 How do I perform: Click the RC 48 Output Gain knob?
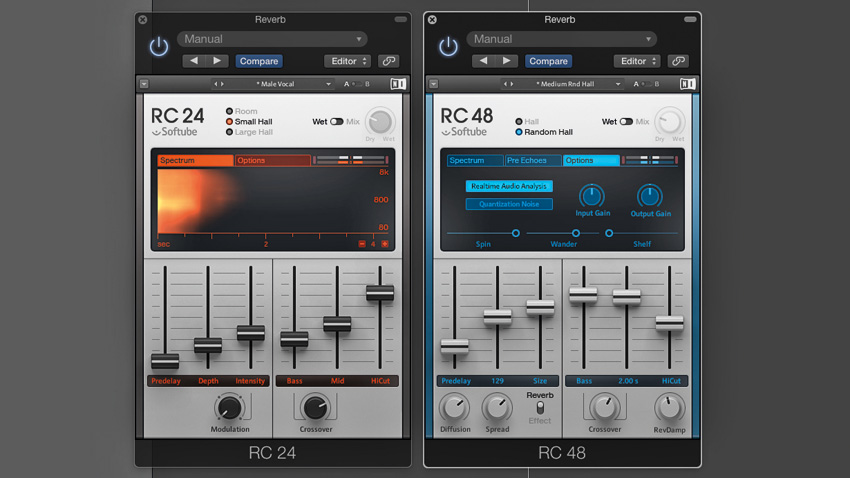click(649, 196)
